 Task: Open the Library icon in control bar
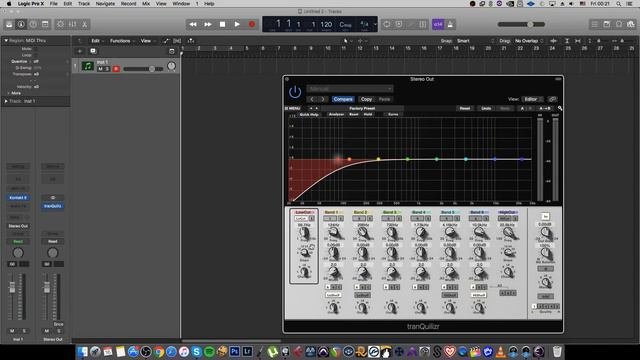click(x=9, y=24)
